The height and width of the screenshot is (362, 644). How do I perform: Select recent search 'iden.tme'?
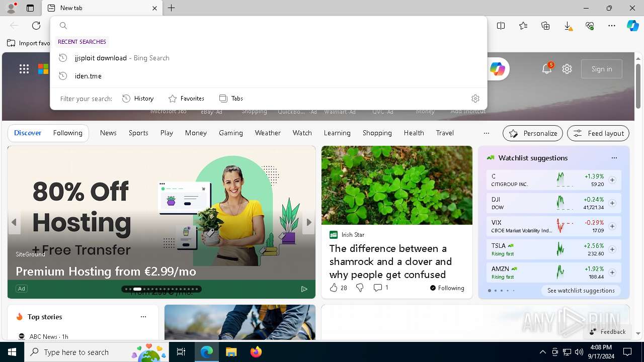coord(269,76)
